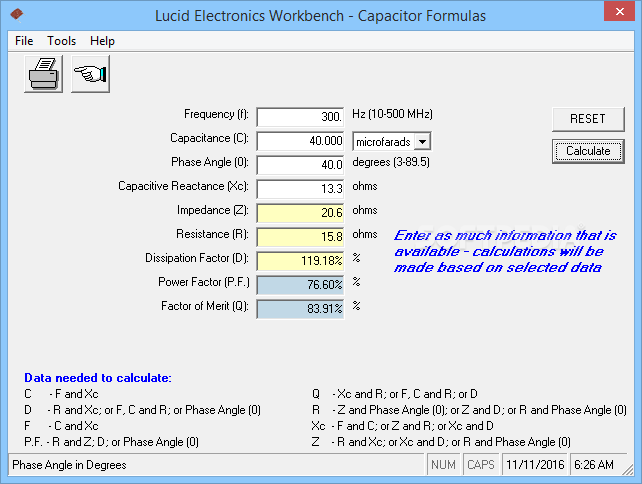Click the 'degrees (3-89.5)' label
This screenshot has width=642, height=484.
(x=391, y=162)
